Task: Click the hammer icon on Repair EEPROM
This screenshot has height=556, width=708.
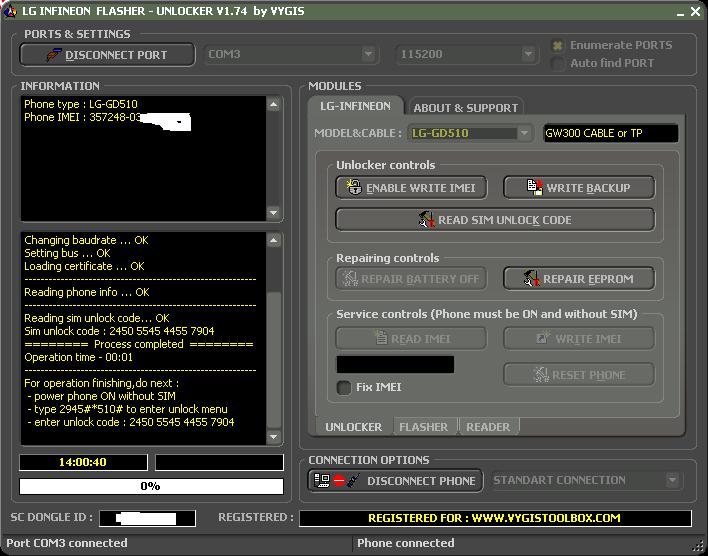Action: pos(531,278)
